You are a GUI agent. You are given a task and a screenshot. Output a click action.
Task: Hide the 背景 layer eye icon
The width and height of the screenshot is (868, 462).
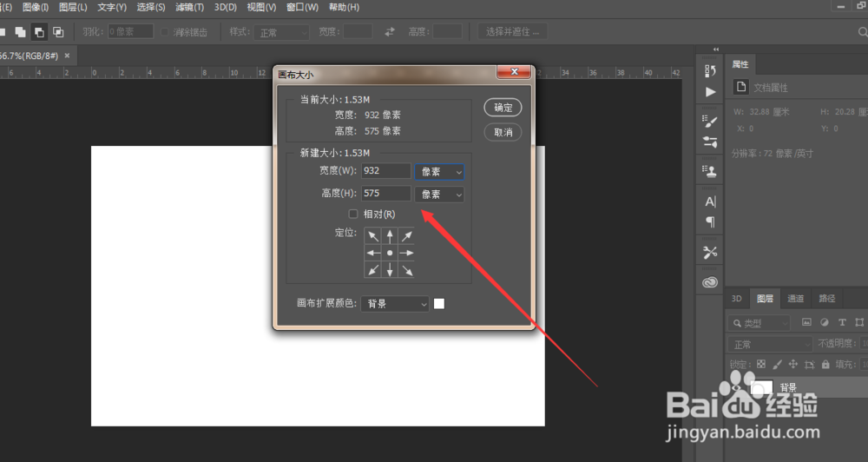point(737,387)
